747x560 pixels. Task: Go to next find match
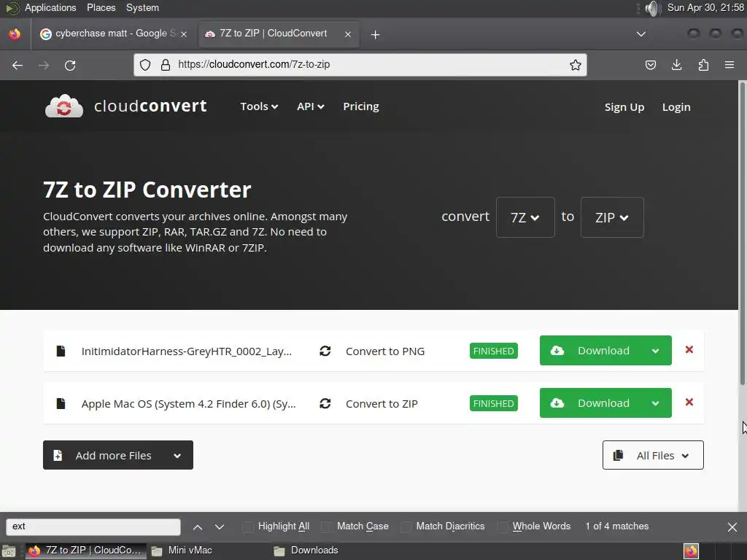pos(219,527)
